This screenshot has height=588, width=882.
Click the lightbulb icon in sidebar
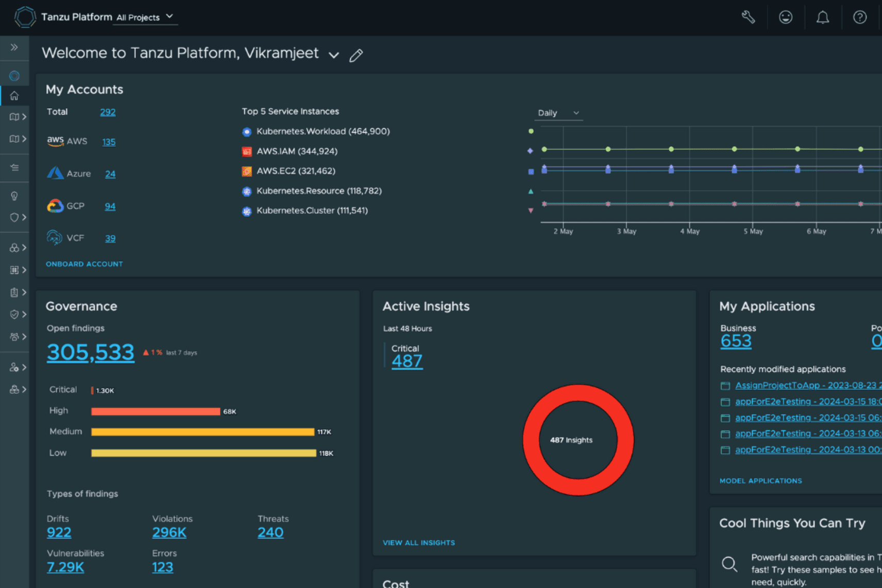coord(14,196)
